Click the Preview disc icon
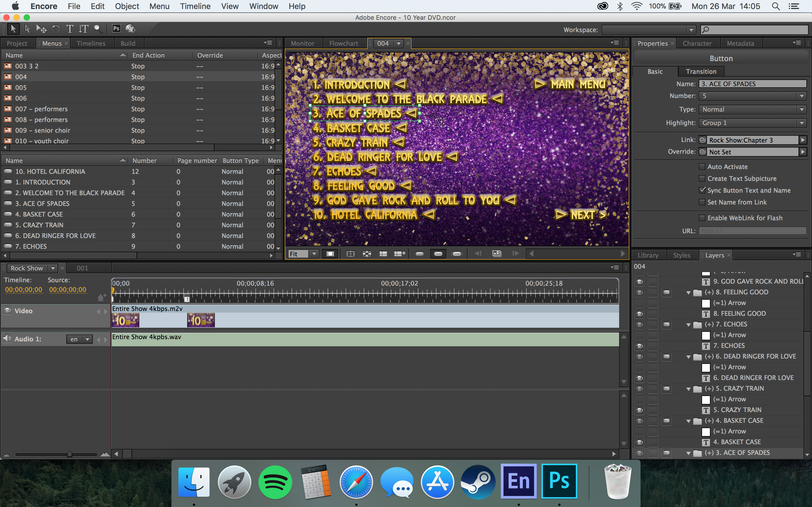 pos(130,29)
